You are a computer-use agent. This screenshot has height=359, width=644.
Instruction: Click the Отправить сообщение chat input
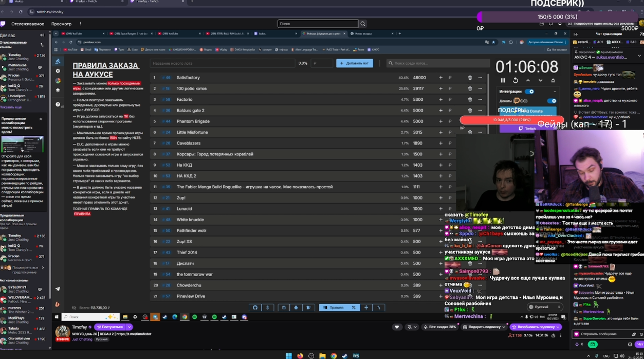pyautogui.click(x=608, y=334)
